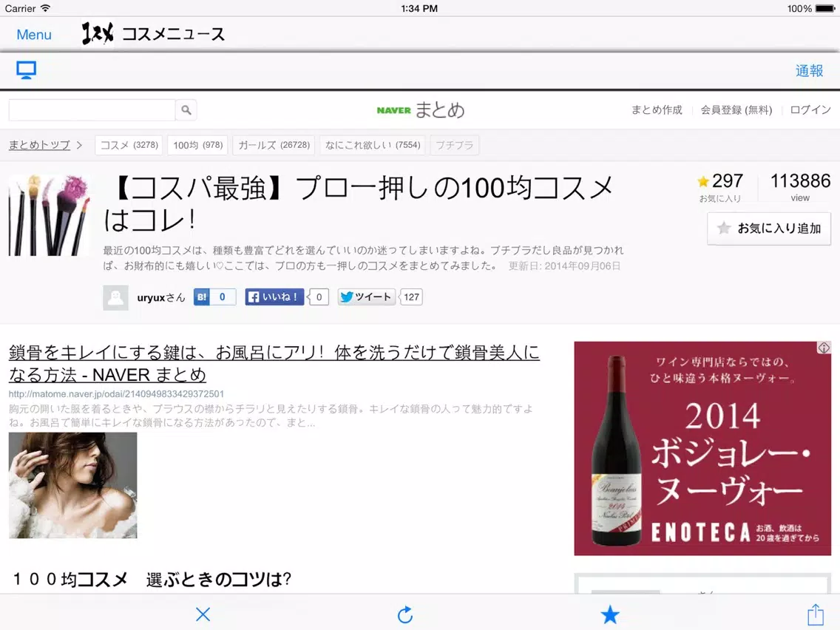Open the NAVER まとめ logo
Screen dimensions: 840x630
(x=420, y=110)
